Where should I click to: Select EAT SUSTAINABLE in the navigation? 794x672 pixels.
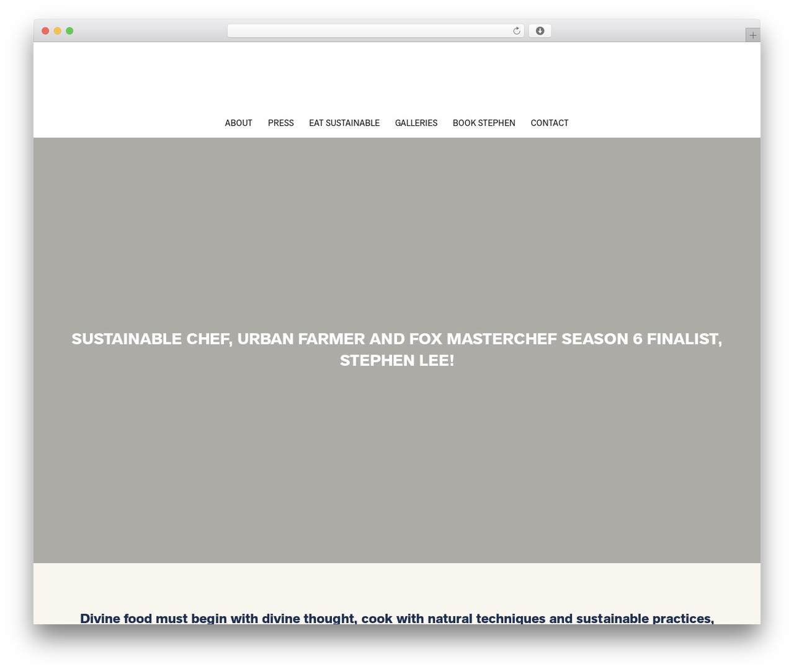point(344,123)
